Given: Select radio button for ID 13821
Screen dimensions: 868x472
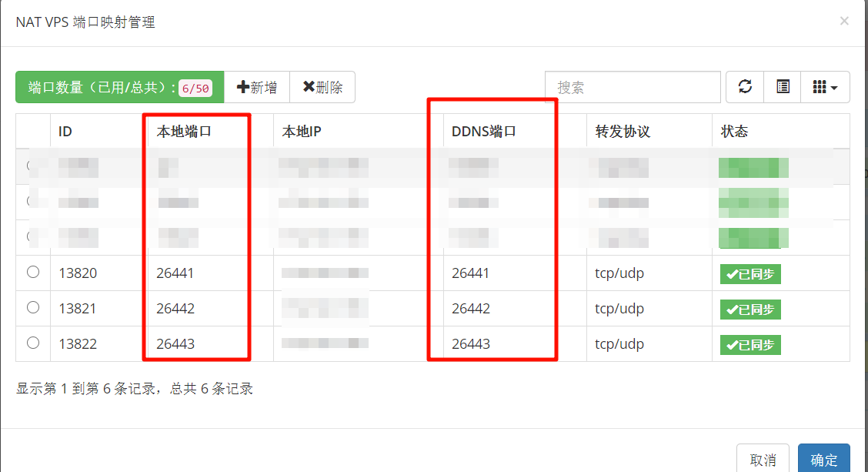Looking at the screenshot, I should coord(33,307).
